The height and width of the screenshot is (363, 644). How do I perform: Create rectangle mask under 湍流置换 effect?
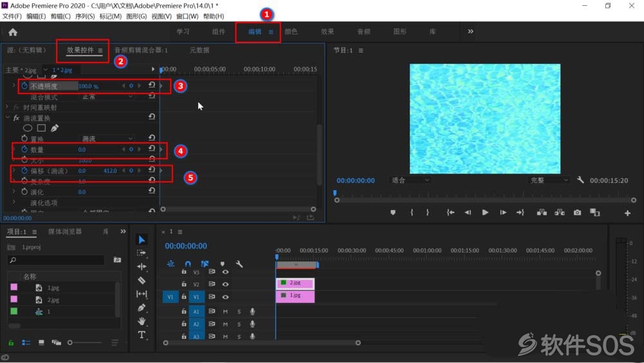41,128
